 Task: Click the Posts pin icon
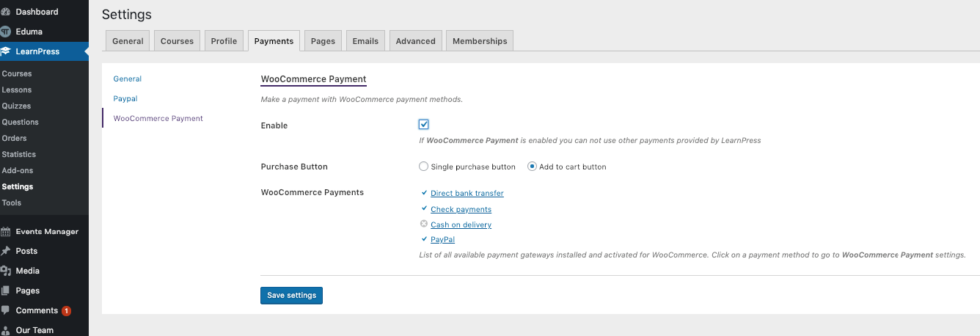click(x=6, y=251)
